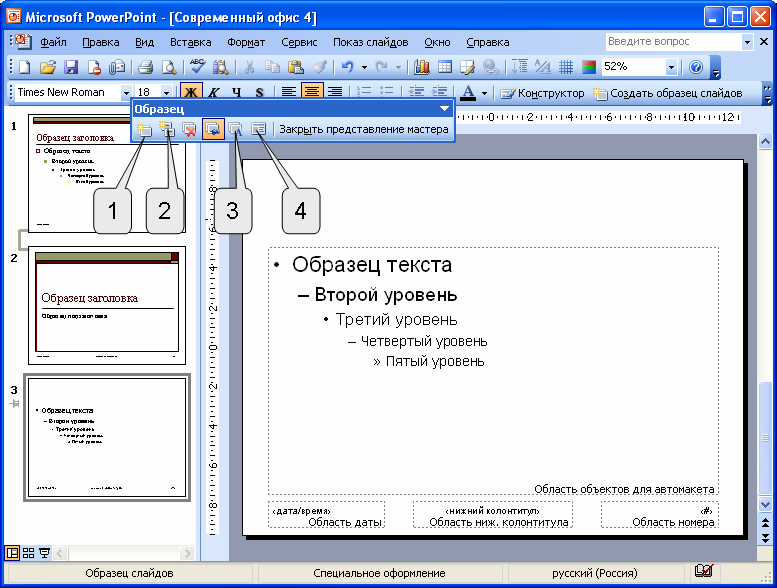Click the Введите вопрос help field
The width and height of the screenshot is (777, 588).
[673, 42]
